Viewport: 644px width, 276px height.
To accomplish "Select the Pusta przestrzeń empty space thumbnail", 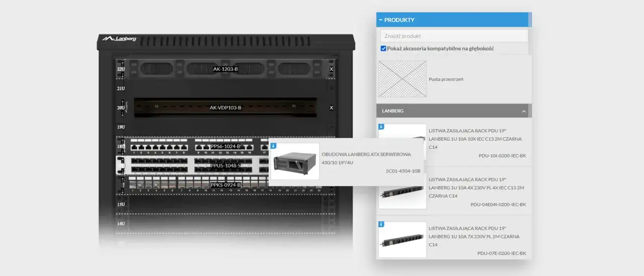I will pyautogui.click(x=403, y=79).
